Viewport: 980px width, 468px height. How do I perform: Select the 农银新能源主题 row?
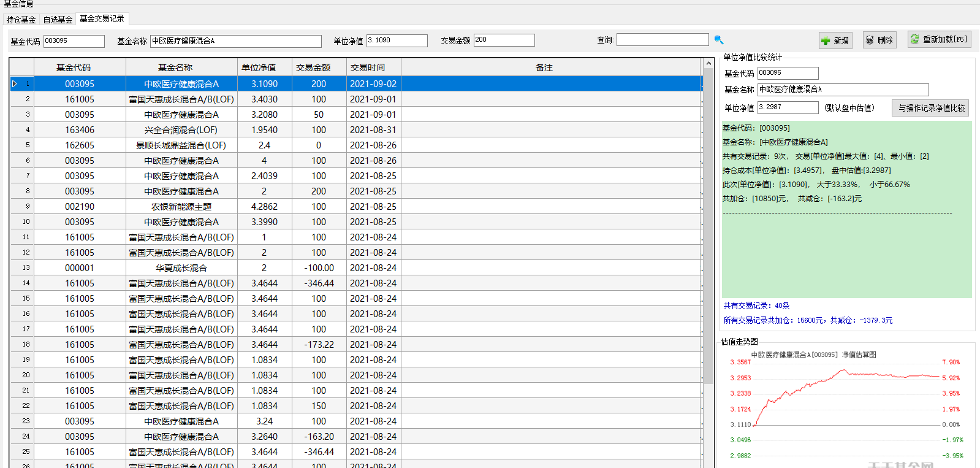click(181, 207)
